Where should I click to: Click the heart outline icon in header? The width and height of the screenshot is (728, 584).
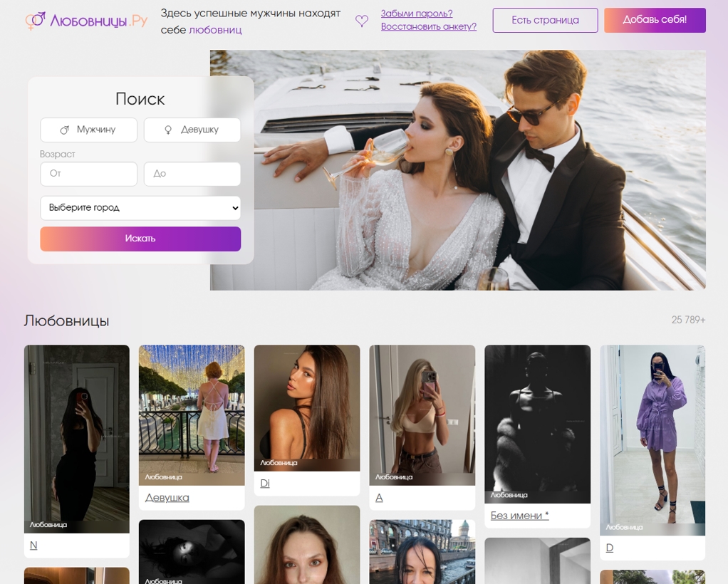pos(362,21)
